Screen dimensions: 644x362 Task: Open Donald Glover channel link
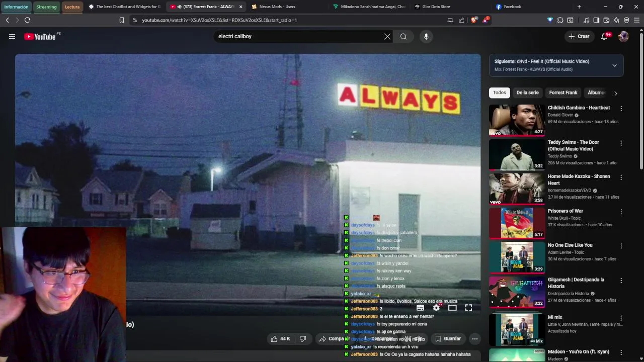560,115
